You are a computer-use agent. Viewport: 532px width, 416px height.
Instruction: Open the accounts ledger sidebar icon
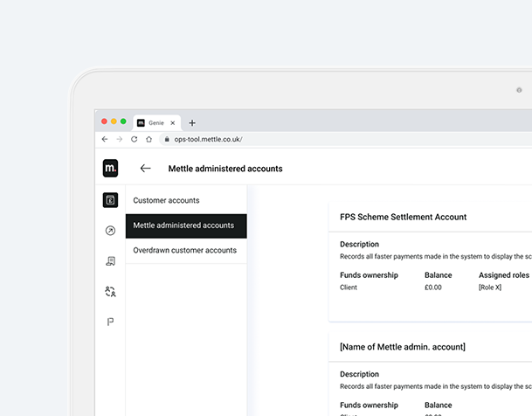click(110, 200)
